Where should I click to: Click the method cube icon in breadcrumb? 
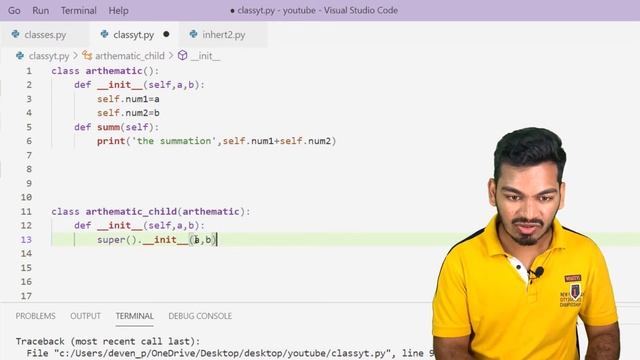(182, 56)
